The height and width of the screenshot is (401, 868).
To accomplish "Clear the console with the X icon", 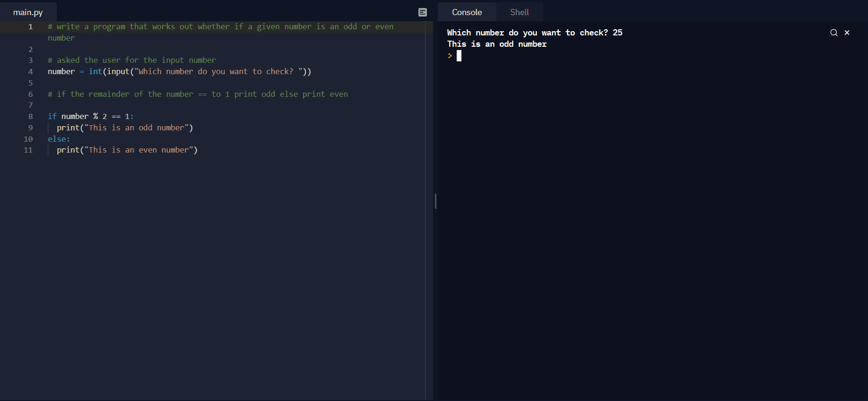I will click(847, 33).
